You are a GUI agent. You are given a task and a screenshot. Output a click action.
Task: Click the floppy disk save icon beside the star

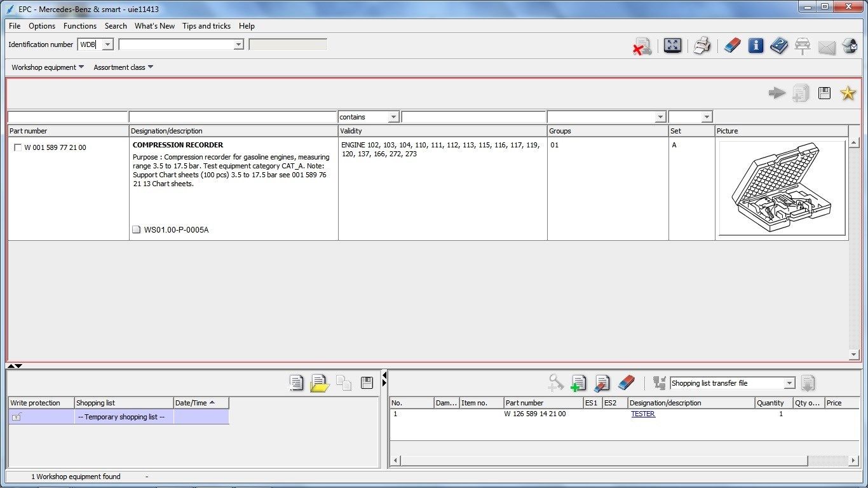pyautogui.click(x=825, y=93)
